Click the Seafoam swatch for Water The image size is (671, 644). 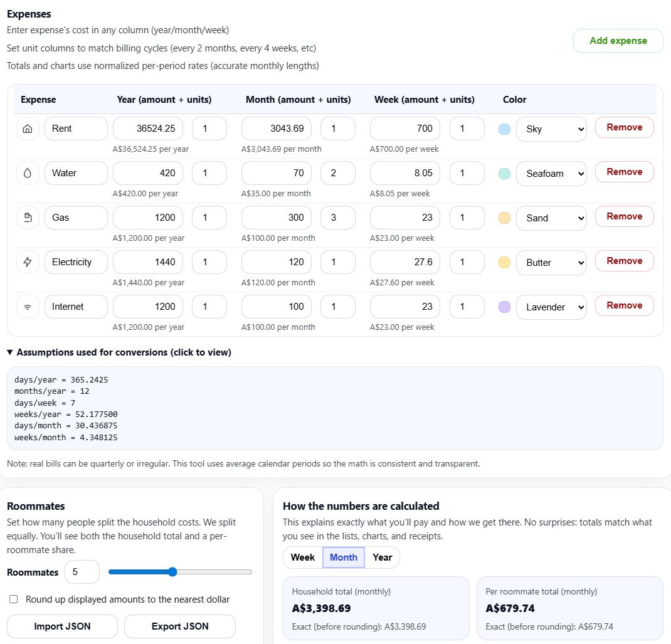click(504, 173)
